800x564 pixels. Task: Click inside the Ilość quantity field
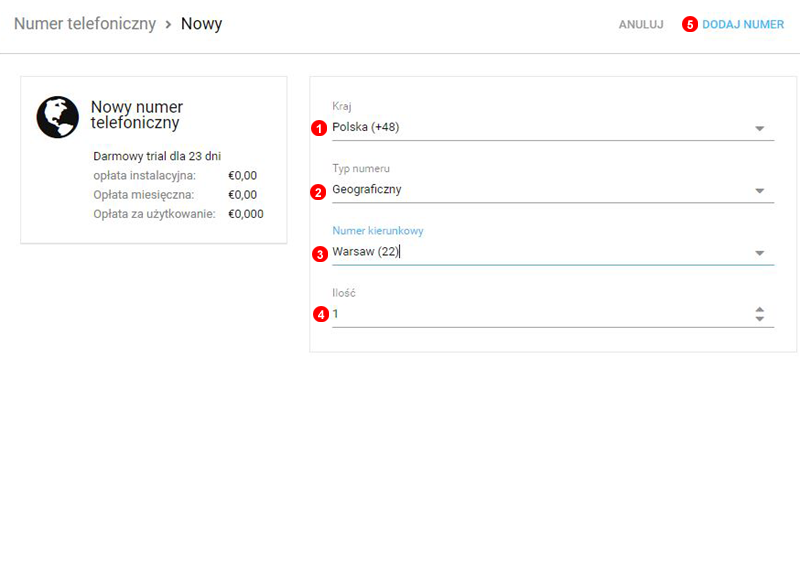pos(540,314)
